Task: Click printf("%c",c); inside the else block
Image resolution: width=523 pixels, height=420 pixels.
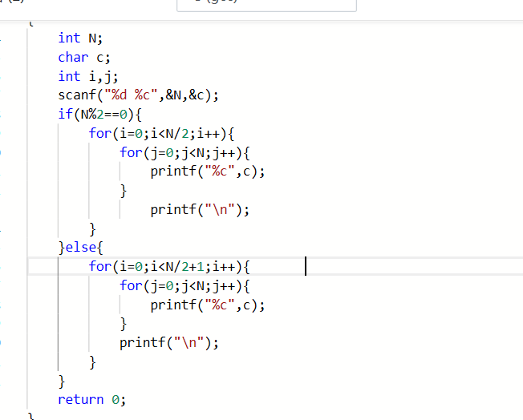Action: pos(208,305)
